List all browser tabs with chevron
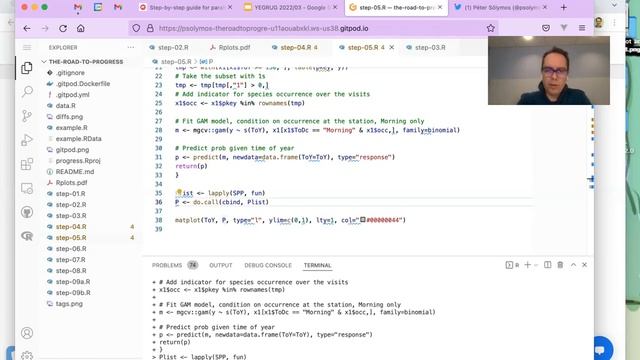Screen dimensions: 640x360 coord(614,5)
